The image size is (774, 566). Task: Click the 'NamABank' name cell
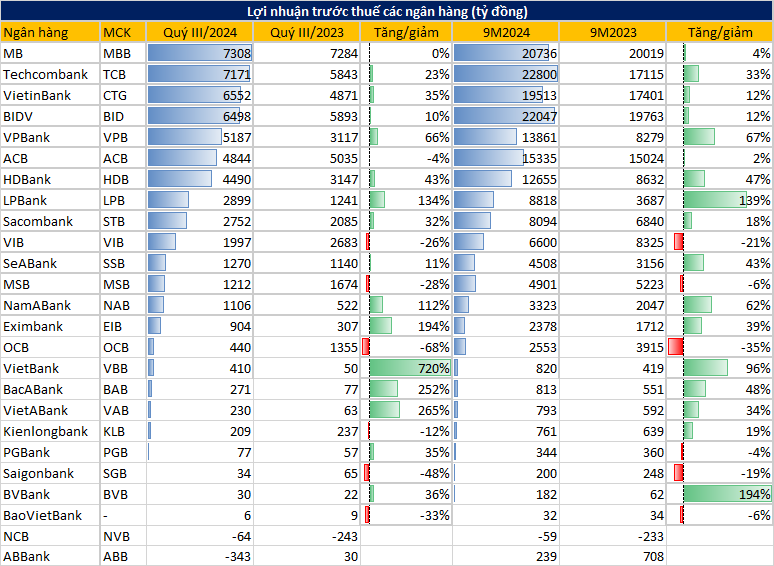point(50,305)
